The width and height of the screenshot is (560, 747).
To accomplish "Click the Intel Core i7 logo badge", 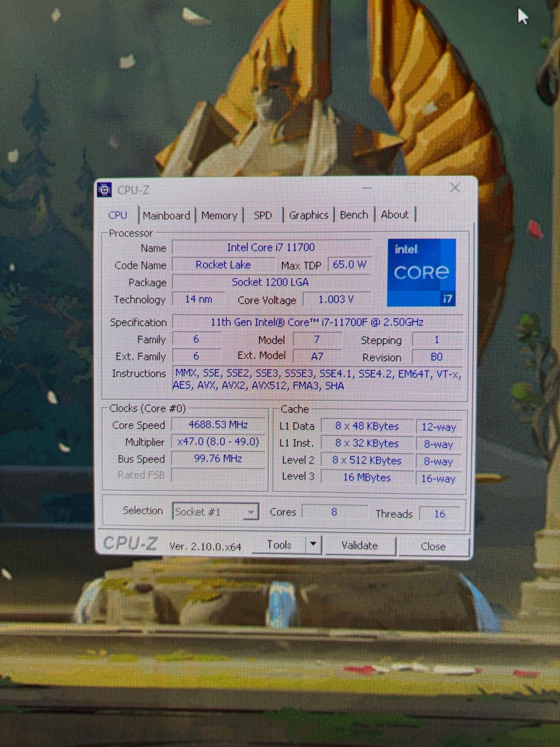I will tap(421, 273).
